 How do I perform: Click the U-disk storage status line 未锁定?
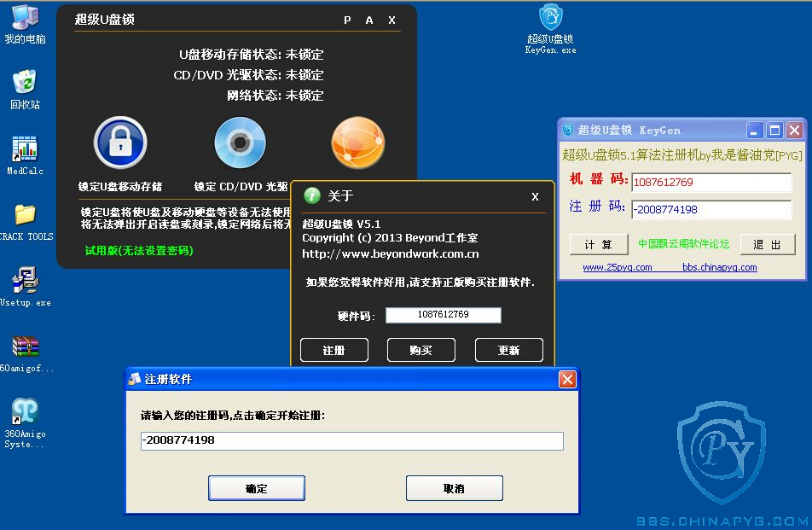pos(251,55)
